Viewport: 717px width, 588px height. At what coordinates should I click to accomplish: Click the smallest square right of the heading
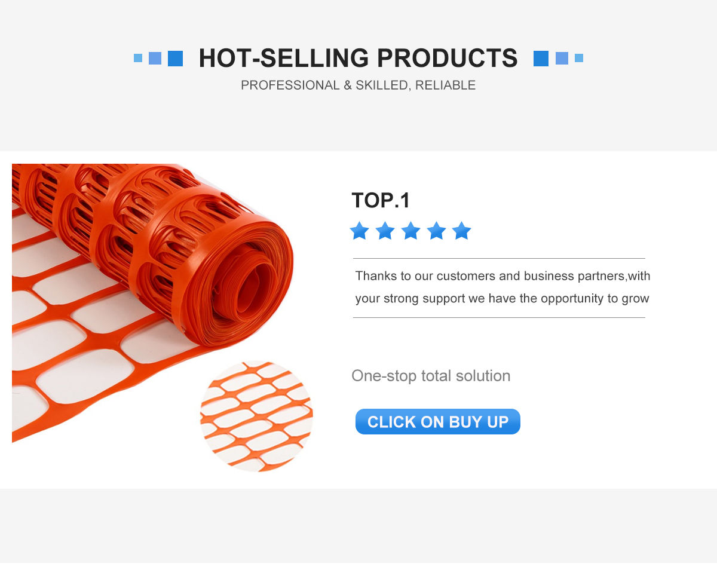[579, 58]
